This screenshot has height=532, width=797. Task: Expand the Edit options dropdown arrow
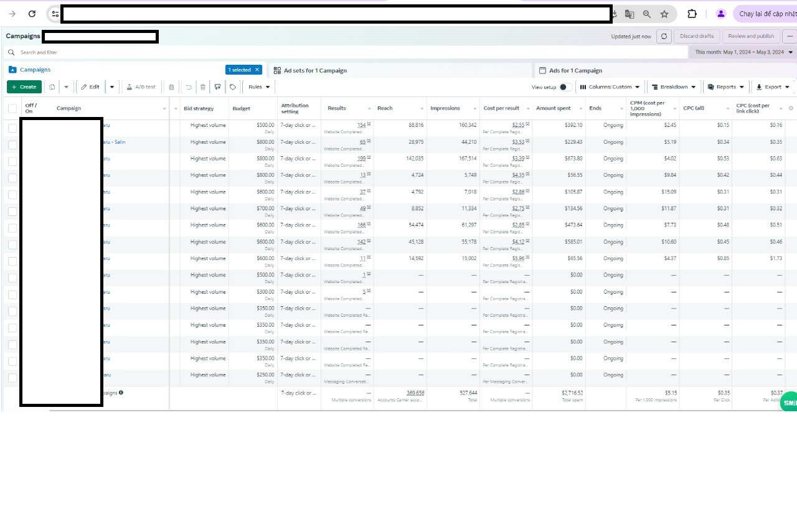click(x=112, y=87)
